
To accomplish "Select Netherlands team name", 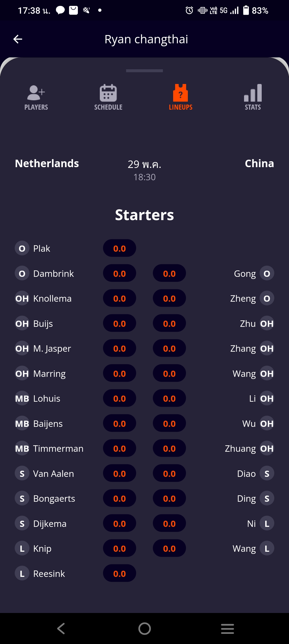I will (47, 163).
